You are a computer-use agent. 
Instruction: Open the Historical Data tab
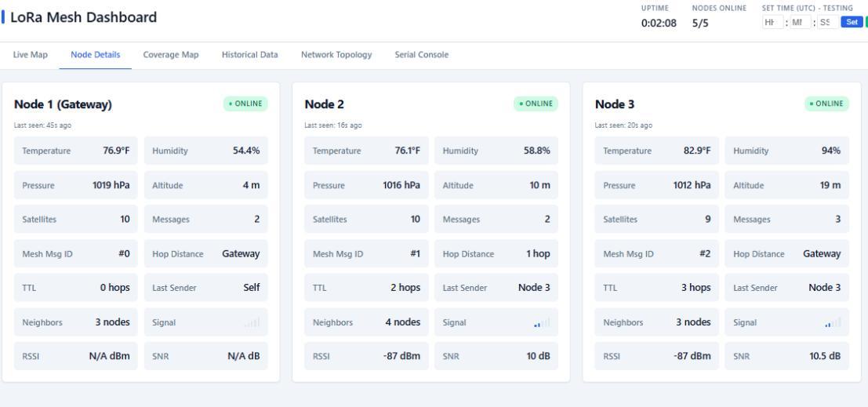[x=249, y=55]
